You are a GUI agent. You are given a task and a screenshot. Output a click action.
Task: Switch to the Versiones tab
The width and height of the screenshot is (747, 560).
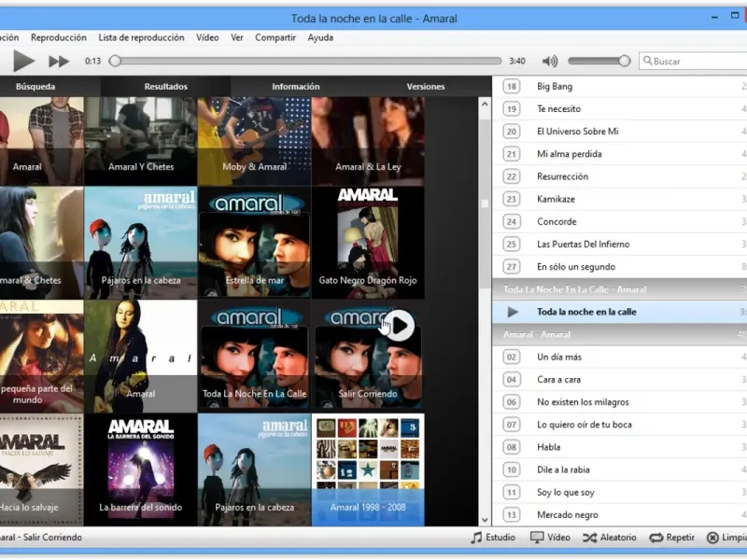(x=426, y=87)
